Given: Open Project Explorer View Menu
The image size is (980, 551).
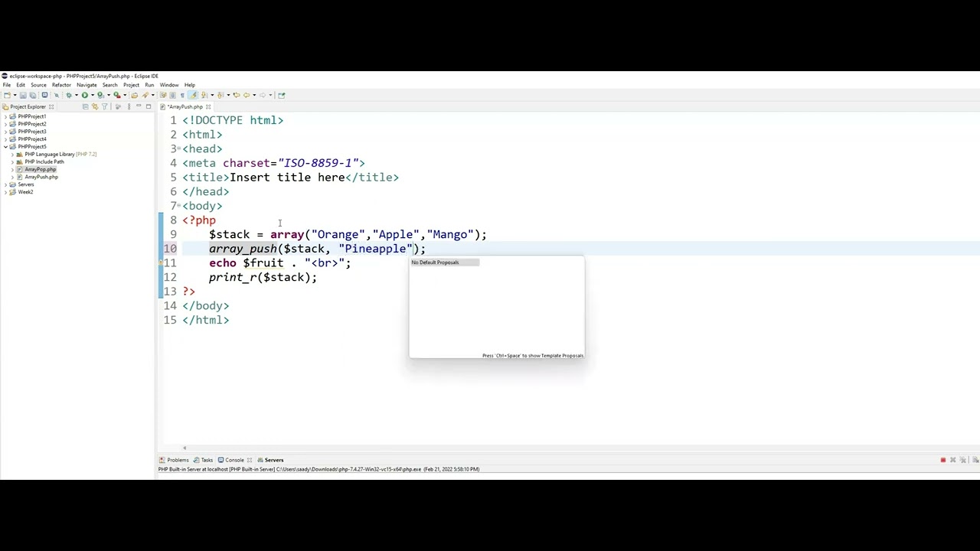Looking at the screenshot, I should click(x=129, y=106).
